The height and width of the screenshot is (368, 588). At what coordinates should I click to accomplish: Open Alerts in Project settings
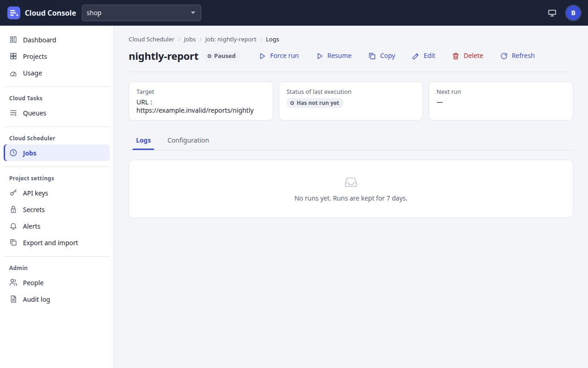[57, 226]
